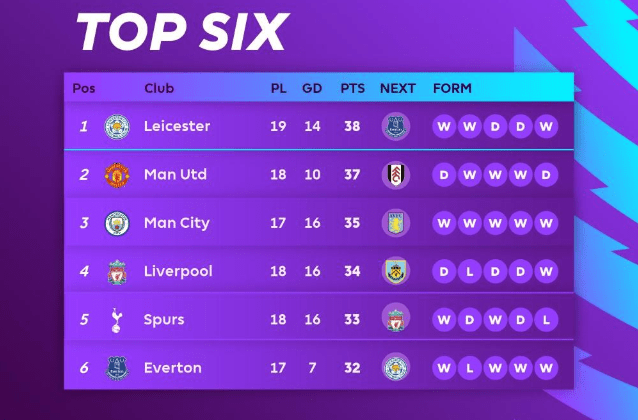The height and width of the screenshot is (420, 638).
Task: Click the Man City club crest
Action: click(x=117, y=223)
